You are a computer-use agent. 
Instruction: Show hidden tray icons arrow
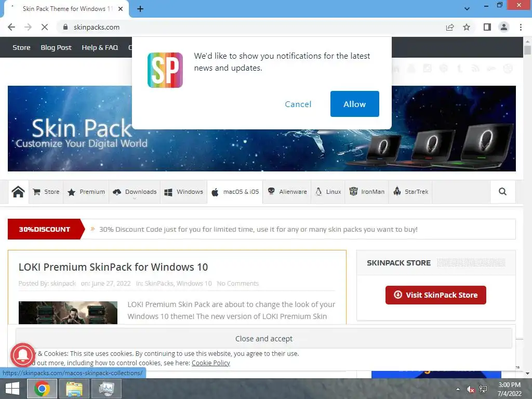458,389
